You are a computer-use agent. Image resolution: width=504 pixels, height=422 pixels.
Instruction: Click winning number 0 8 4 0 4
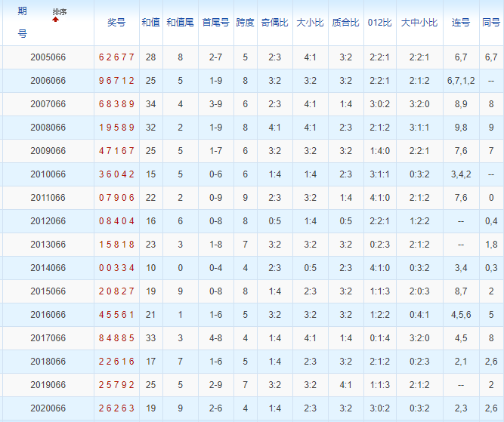coord(116,221)
